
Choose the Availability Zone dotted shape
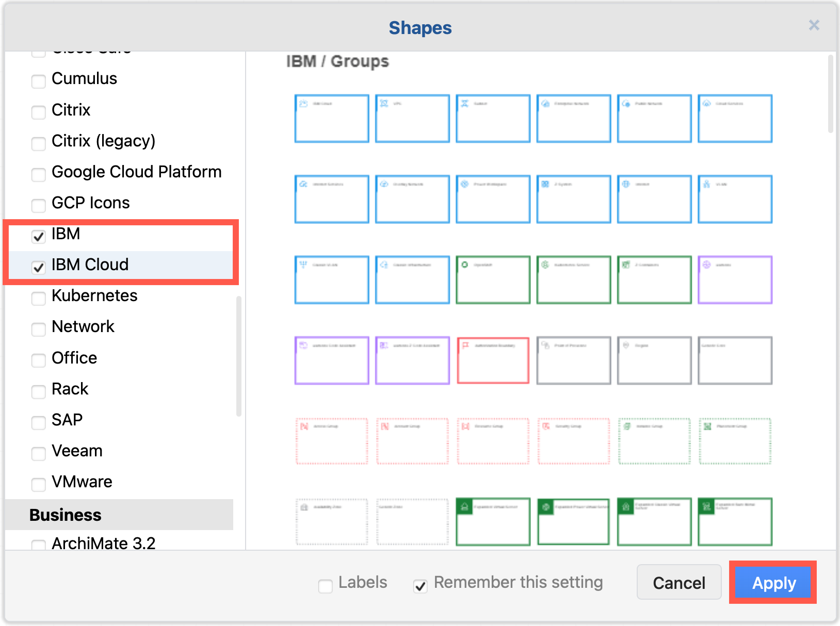(x=331, y=521)
